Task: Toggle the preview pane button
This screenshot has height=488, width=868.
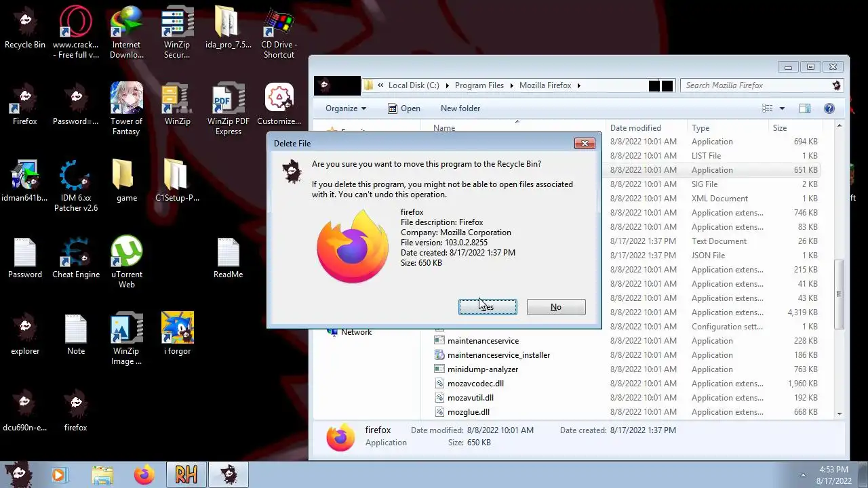Action: tap(805, 108)
